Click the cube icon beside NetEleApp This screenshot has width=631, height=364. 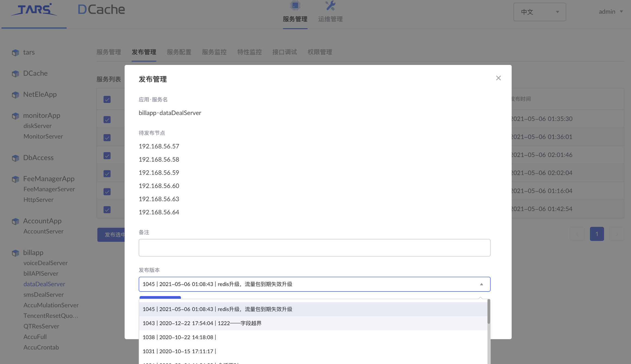[15, 95]
